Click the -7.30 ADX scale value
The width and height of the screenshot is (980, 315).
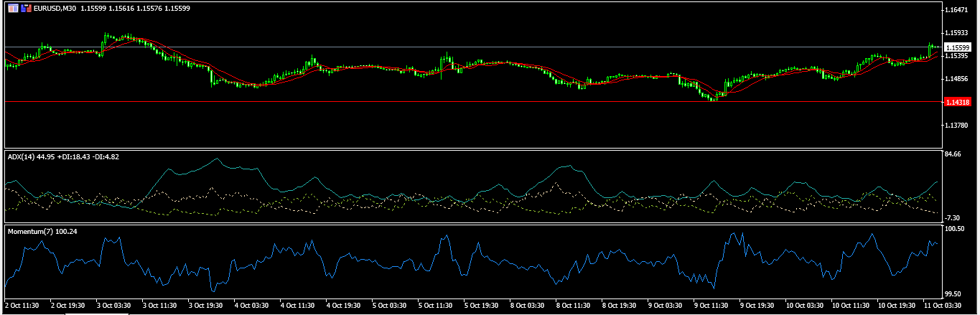click(955, 218)
